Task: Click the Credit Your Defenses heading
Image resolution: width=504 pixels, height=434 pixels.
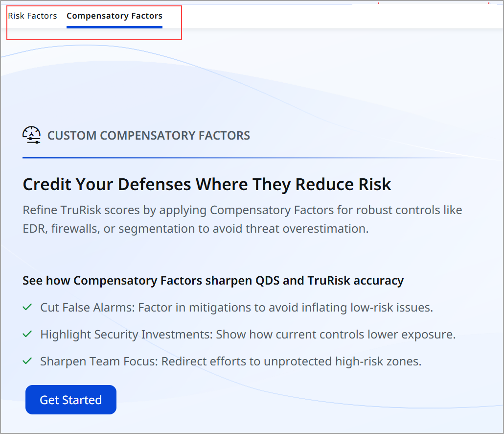Action: click(x=206, y=184)
